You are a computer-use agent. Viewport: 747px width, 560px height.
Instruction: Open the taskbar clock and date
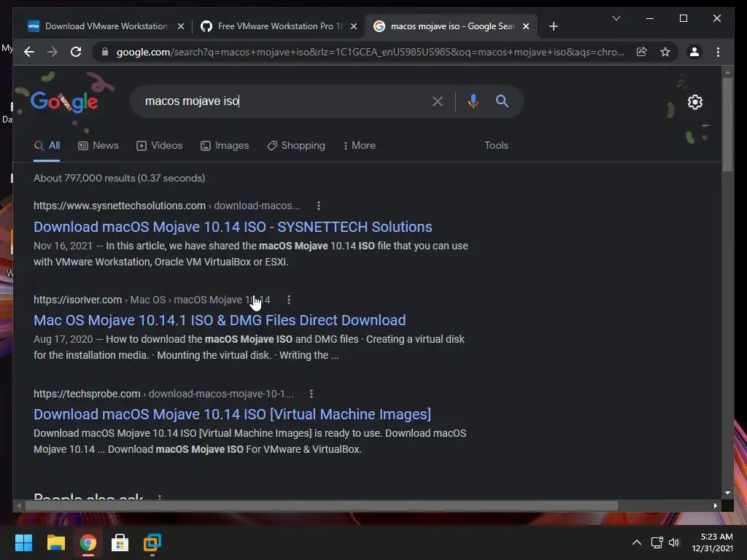(x=712, y=542)
